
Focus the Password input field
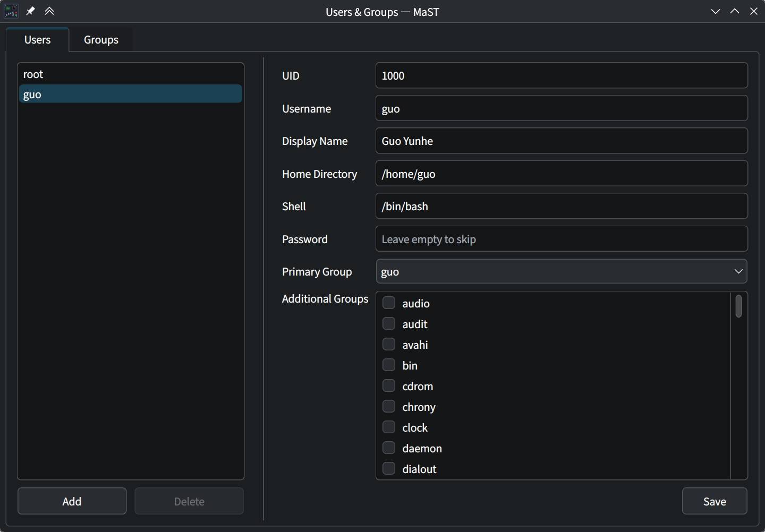[562, 239]
